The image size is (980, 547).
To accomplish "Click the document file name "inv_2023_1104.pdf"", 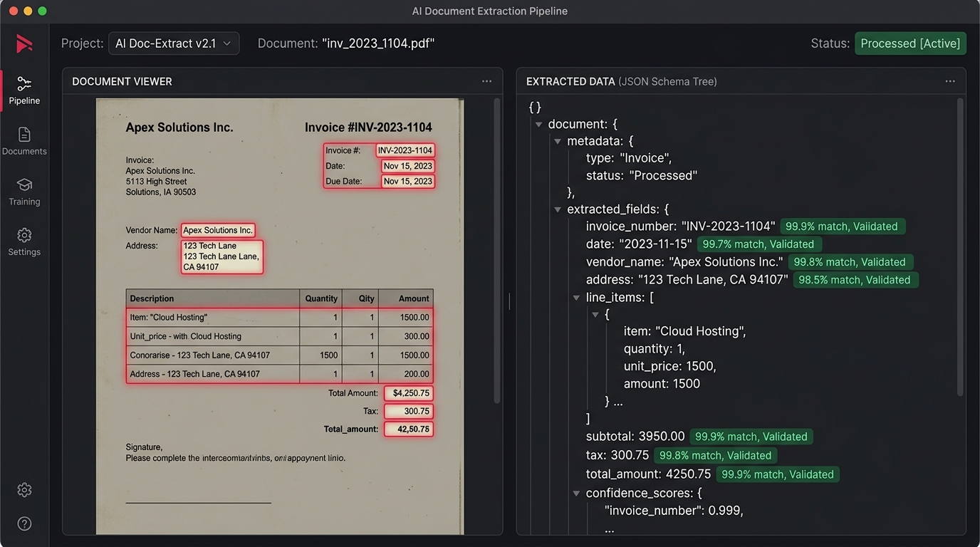I will (x=378, y=43).
